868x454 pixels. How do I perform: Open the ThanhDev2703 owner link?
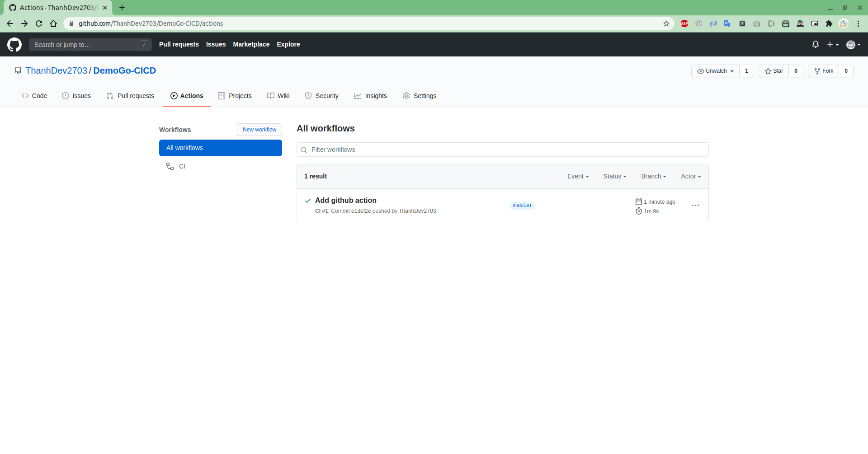pos(56,70)
